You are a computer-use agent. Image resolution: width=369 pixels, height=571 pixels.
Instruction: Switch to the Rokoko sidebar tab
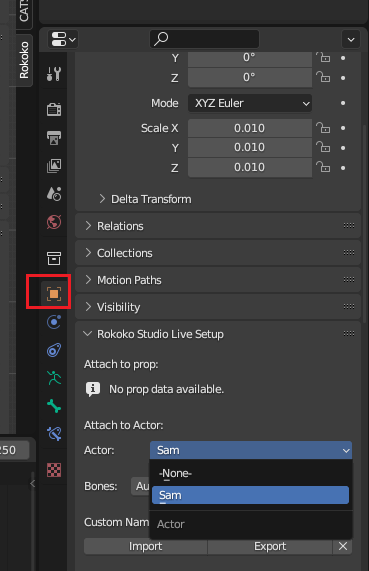tap(24, 60)
